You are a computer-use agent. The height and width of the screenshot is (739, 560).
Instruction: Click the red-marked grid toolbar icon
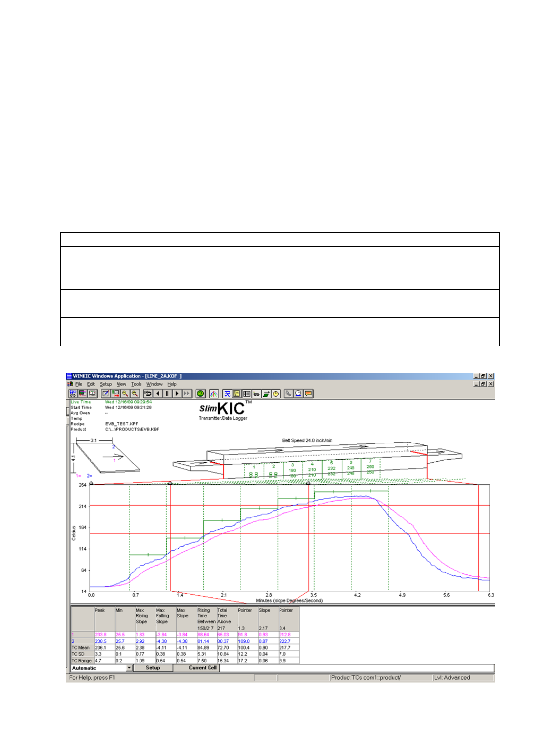[116, 394]
